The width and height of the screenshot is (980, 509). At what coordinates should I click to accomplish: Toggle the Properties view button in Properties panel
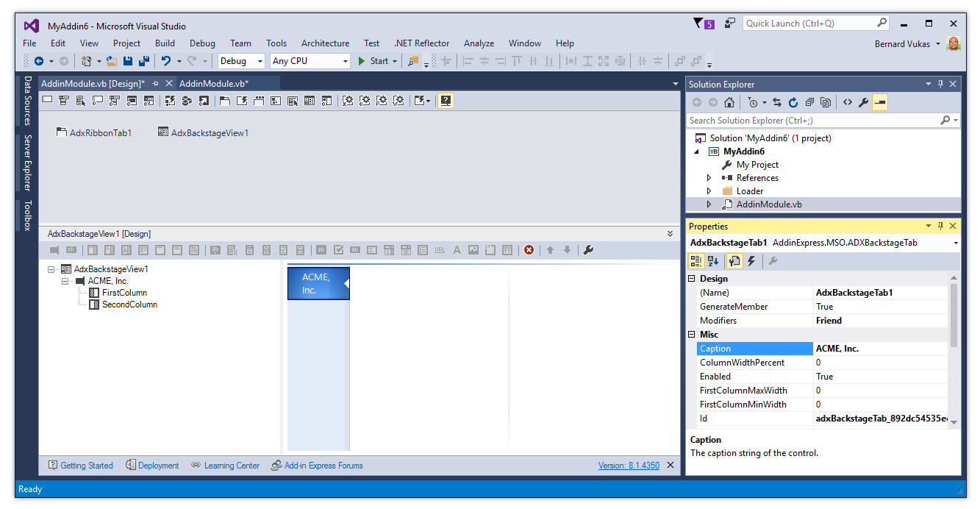(734, 261)
